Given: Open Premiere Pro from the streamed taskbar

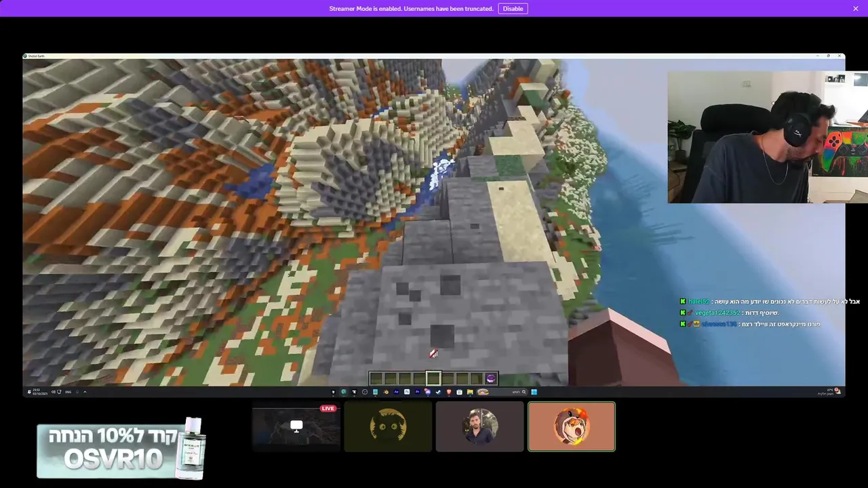Looking at the screenshot, I should tap(417, 392).
